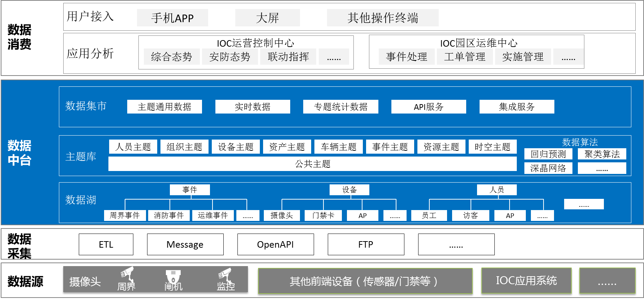This screenshot has width=644, height=299.
Task: Select the 车辆主题 topic box
Action: click(339, 147)
